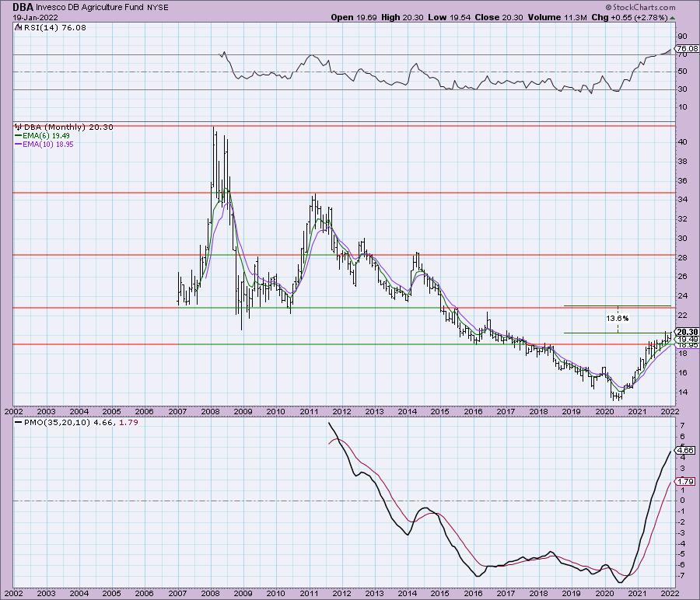
Task: Click the EMA(10) 18.95 legend text
Action: point(47,145)
